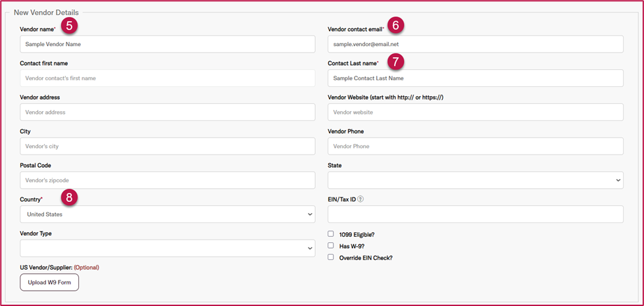Select the Contact Last name field
The width and height of the screenshot is (644, 306).
[475, 78]
